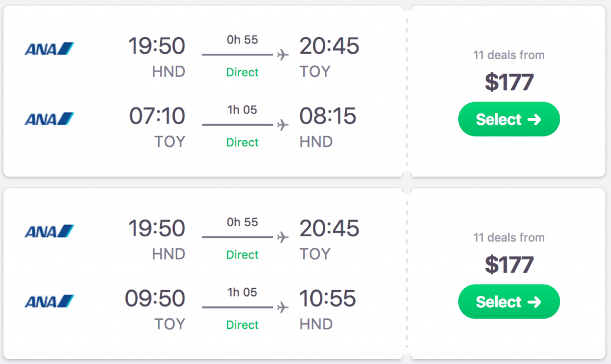
Task: Click the ANA logo on the second result's 19:50 flight
Action: [49, 231]
